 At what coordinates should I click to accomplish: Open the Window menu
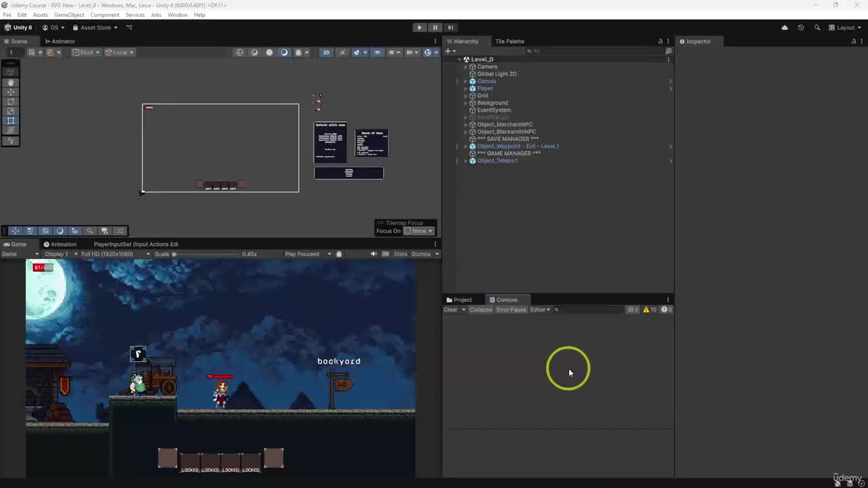tap(177, 15)
